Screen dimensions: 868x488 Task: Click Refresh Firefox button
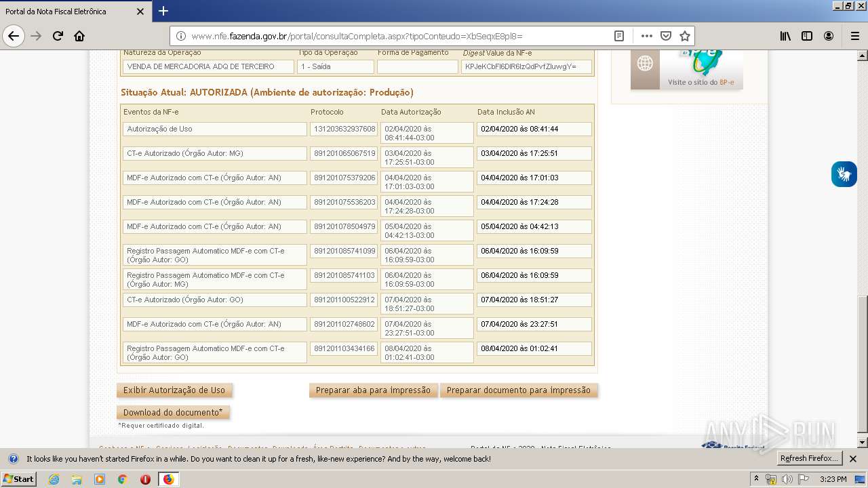point(810,458)
